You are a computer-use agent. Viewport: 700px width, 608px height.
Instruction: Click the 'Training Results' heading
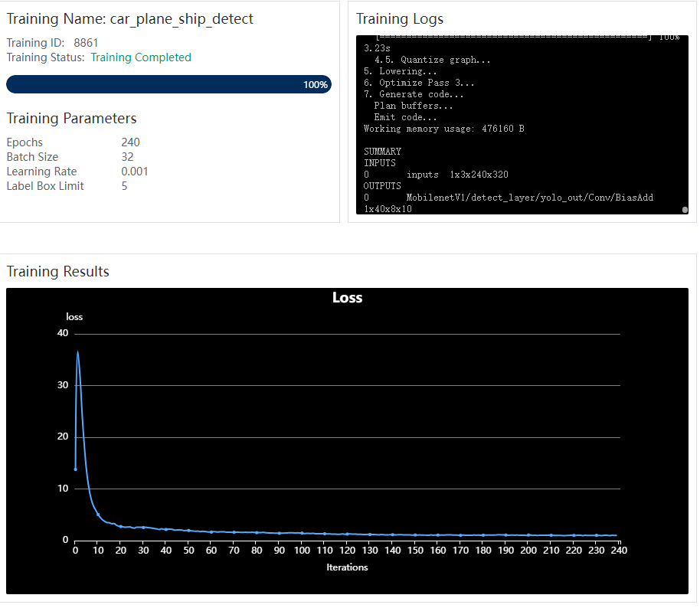58,271
